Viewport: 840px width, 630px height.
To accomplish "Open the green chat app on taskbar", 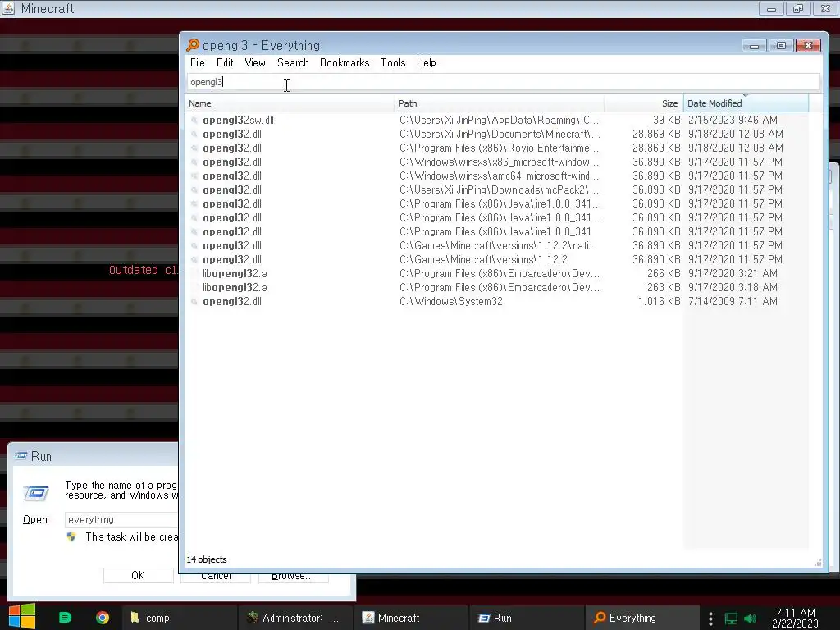I will pos(65,618).
